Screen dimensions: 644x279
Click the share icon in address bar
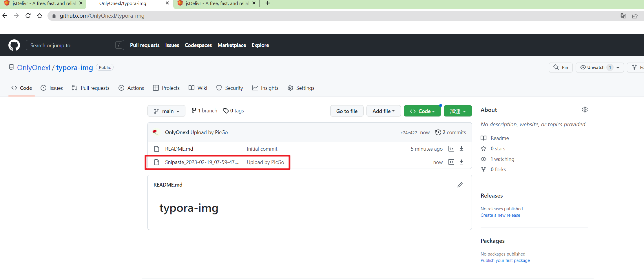tap(635, 16)
